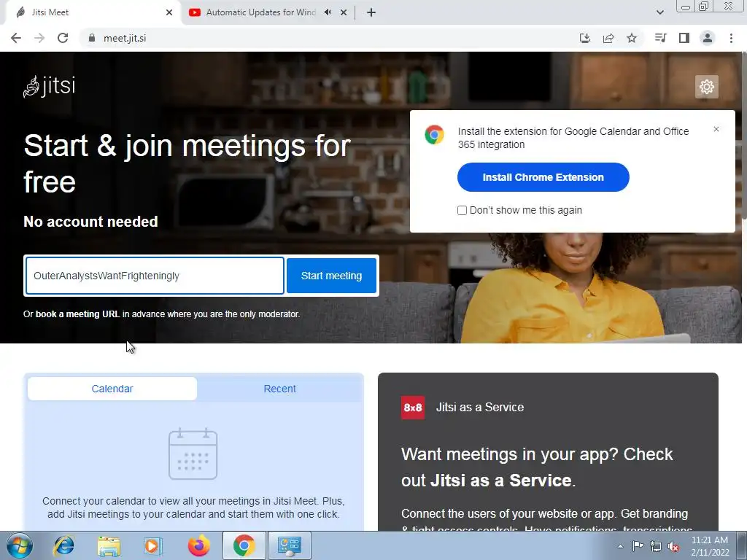Viewport: 747px width, 560px height.
Task: Launch Internet Explorer from taskbar
Action: point(64,545)
